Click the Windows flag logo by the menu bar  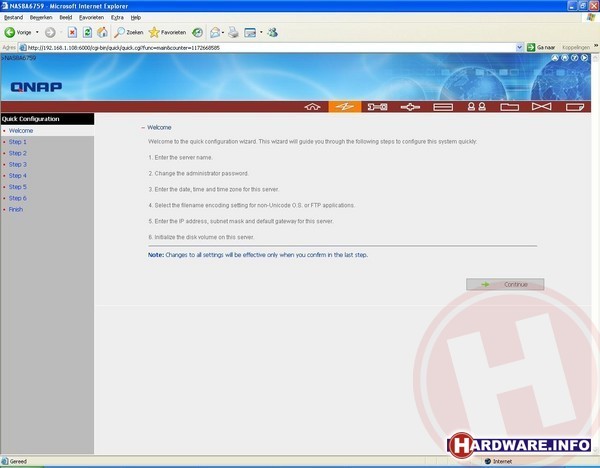pyautogui.click(x=592, y=17)
